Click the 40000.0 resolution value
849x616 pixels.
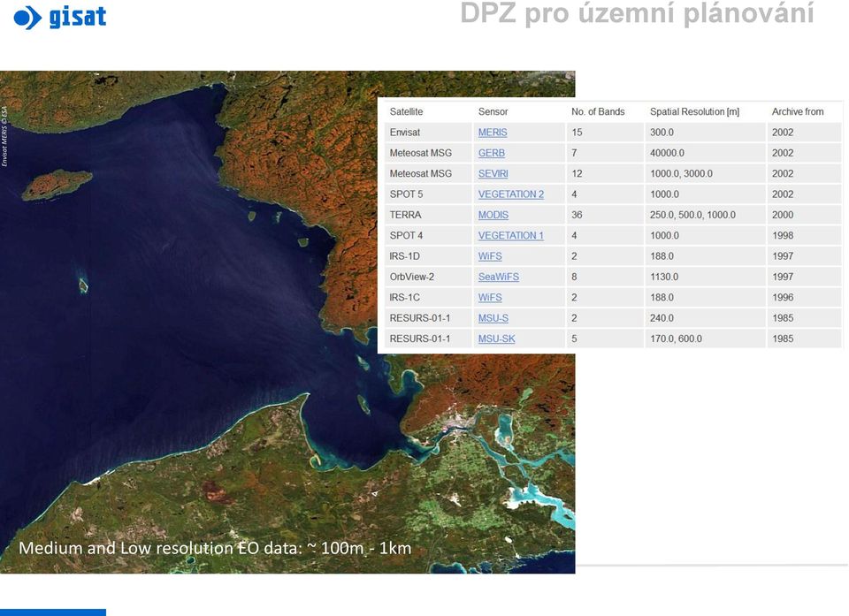[x=667, y=153]
